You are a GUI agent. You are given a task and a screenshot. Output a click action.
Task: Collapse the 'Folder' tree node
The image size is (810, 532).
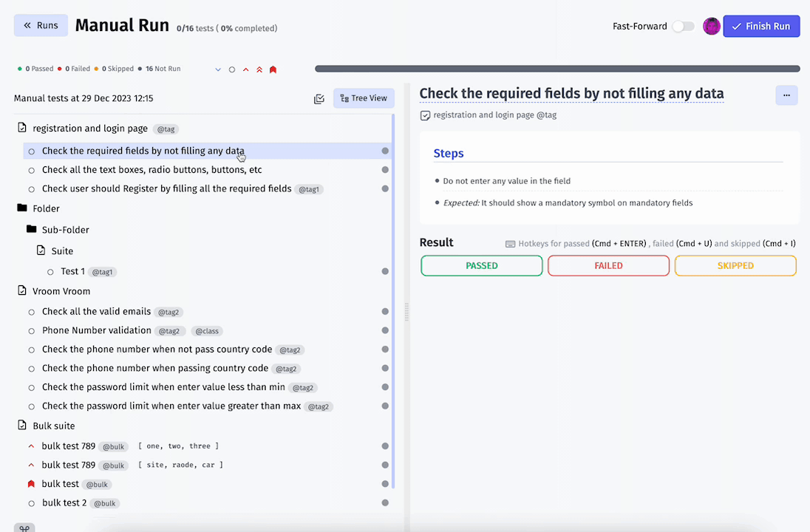point(21,208)
